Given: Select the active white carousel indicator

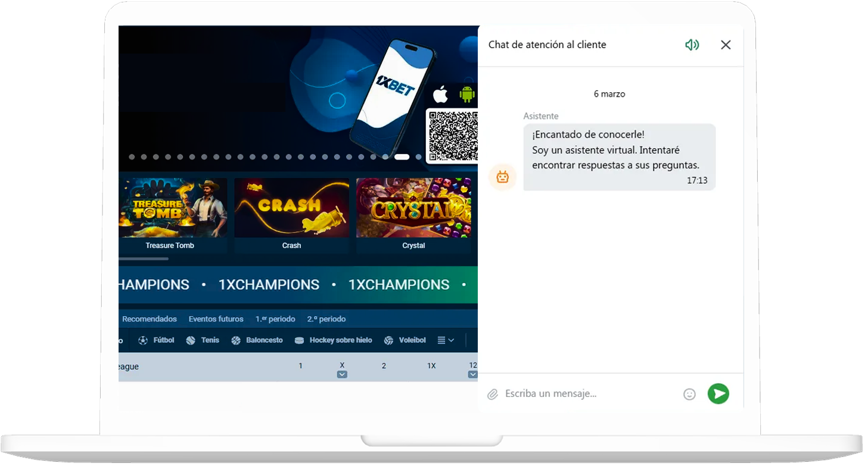Looking at the screenshot, I should 402,157.
